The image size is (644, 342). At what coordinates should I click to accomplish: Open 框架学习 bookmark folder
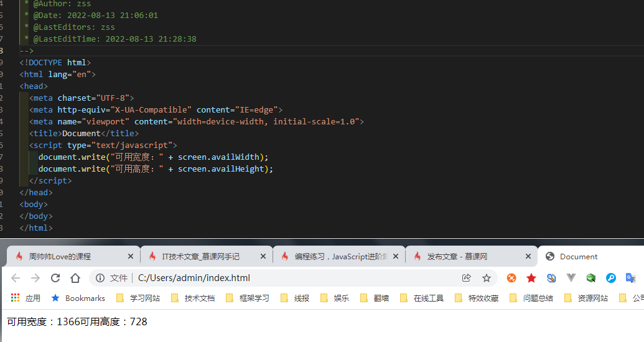[x=248, y=298]
